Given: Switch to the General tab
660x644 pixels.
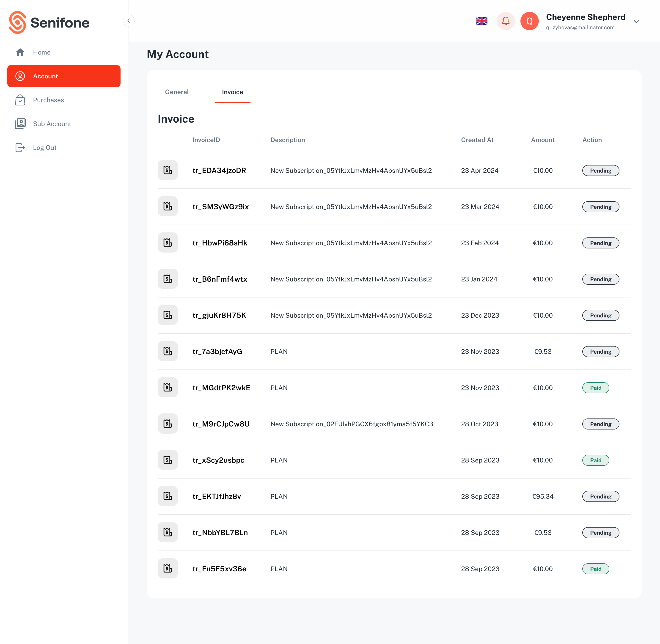Looking at the screenshot, I should point(177,92).
